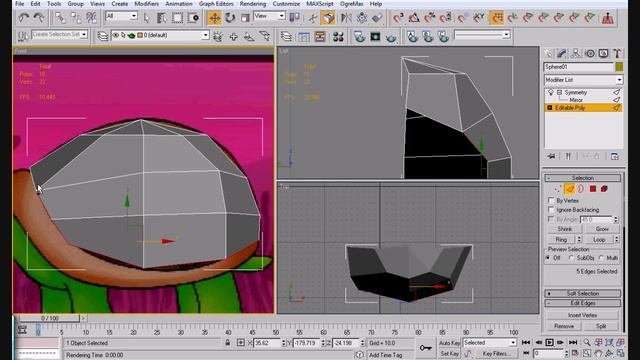Collapse the Edit Edges rollout
This screenshot has height=360, width=640.
[582, 303]
